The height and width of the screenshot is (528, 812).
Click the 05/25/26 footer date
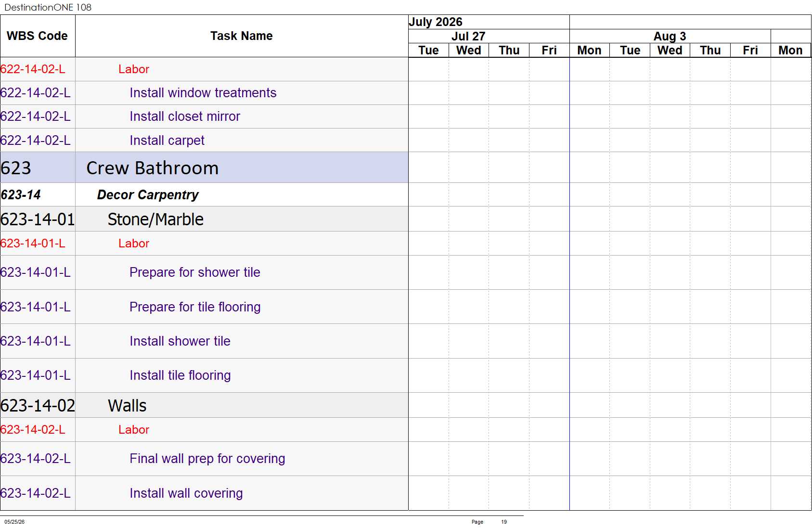click(14, 522)
